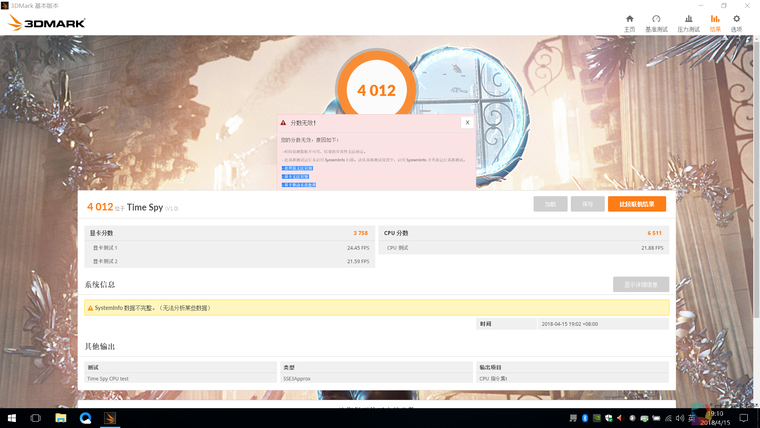
Task: Open the Benchmarks (基准测试) section
Action: pyautogui.click(x=656, y=23)
